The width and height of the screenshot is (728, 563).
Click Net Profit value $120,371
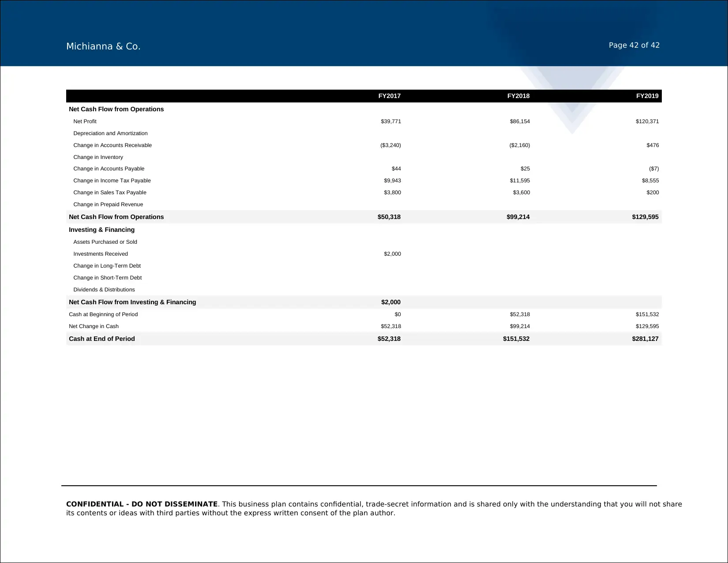coord(647,121)
